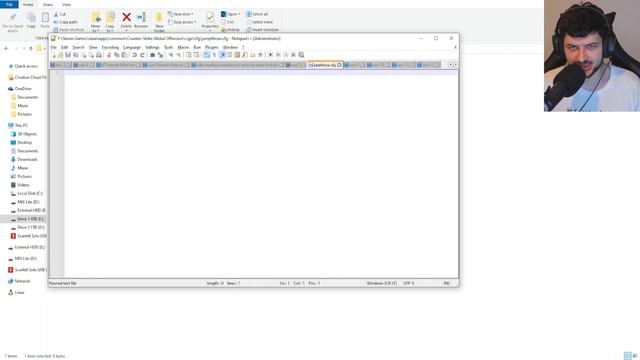Click the Start Recording macro red dot icon
The width and height of the screenshot is (640, 360).
click(270, 55)
